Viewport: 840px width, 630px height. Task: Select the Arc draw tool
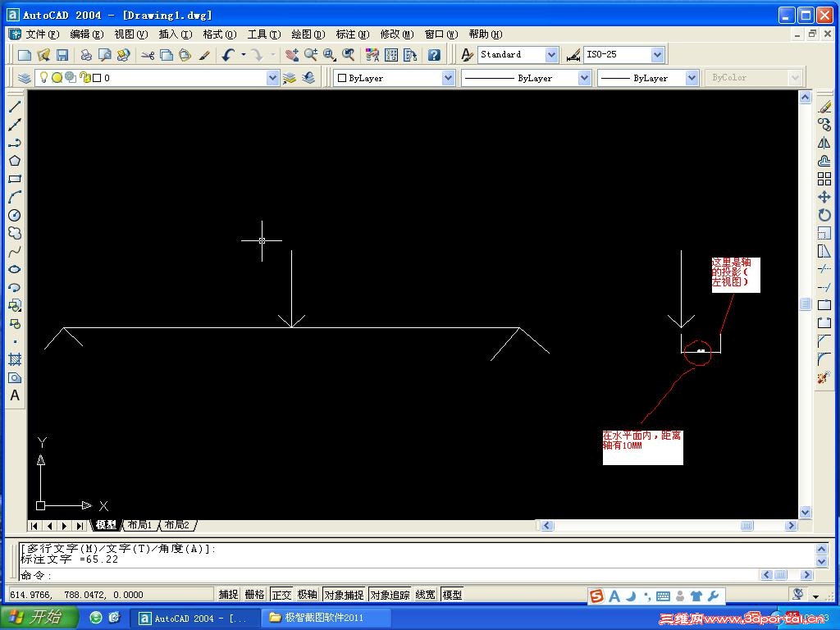[x=15, y=197]
